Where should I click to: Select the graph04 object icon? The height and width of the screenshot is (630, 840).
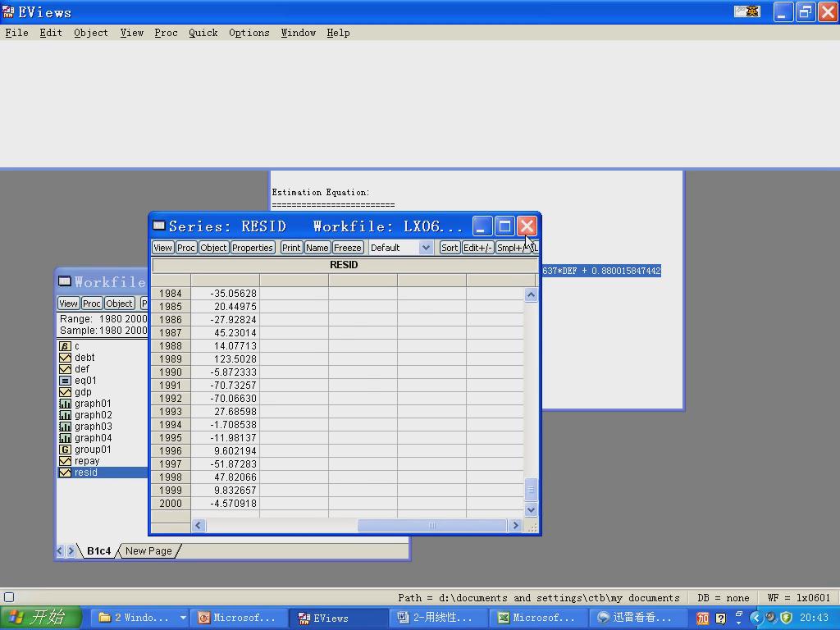tap(65, 438)
